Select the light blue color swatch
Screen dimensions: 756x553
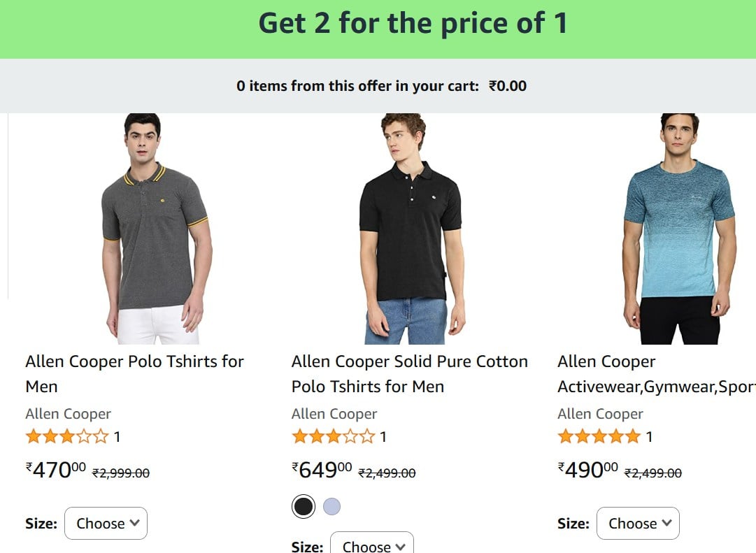coord(331,506)
